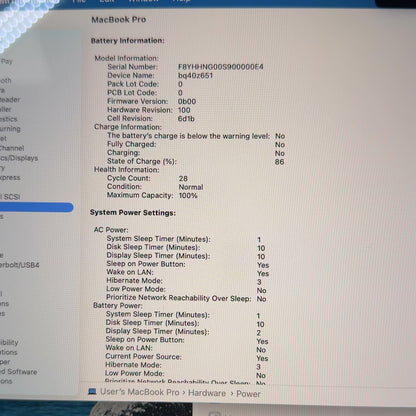The image size is (416, 416).
Task: Click hardware revision value 100
Action: pos(184,110)
